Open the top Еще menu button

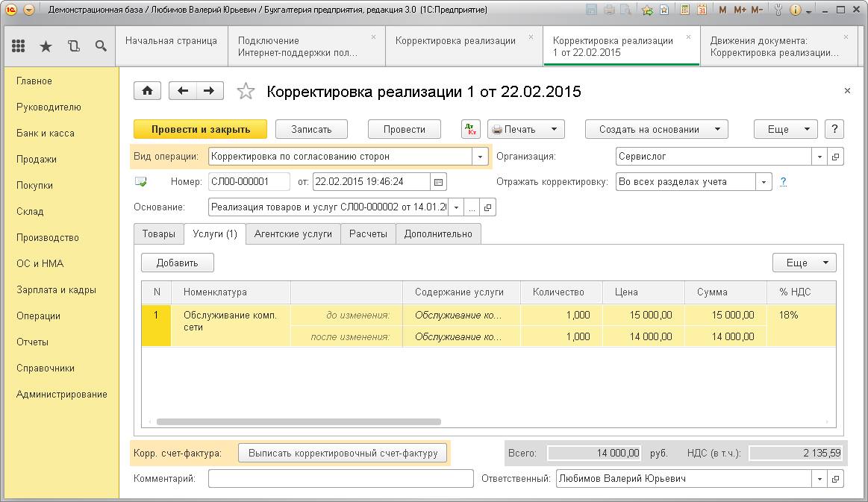[785, 130]
